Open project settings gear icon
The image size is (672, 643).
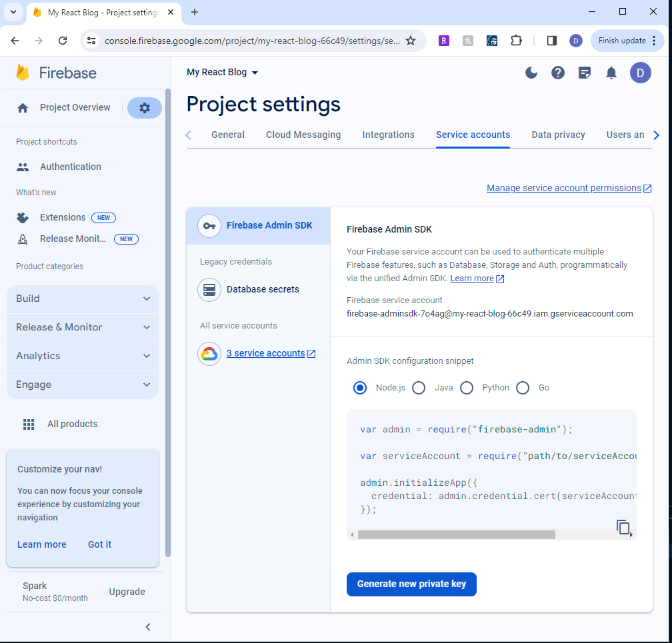click(145, 107)
